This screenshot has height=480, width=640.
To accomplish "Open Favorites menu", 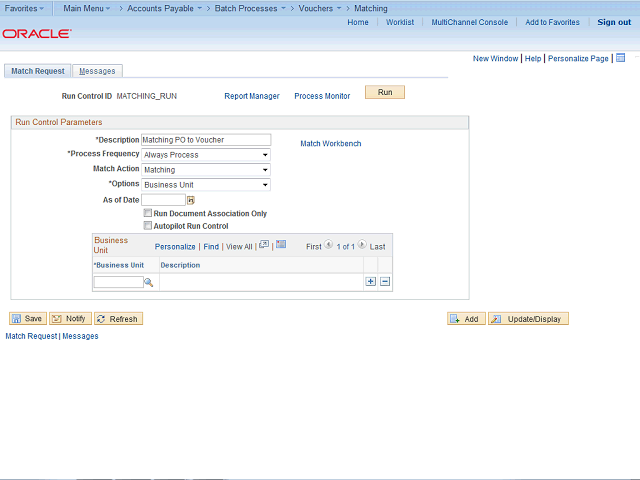I will coord(24,8).
